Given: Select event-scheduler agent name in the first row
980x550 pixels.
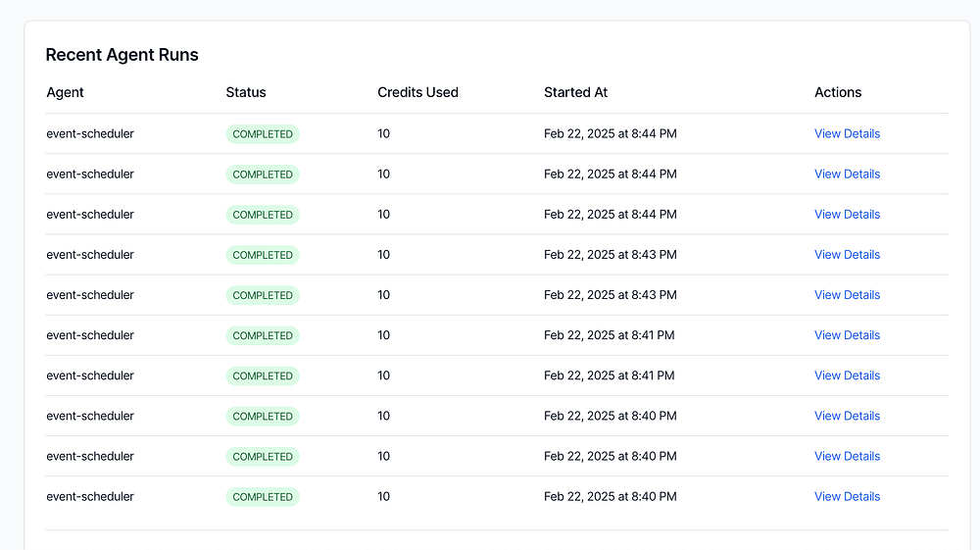Looking at the screenshot, I should [90, 133].
